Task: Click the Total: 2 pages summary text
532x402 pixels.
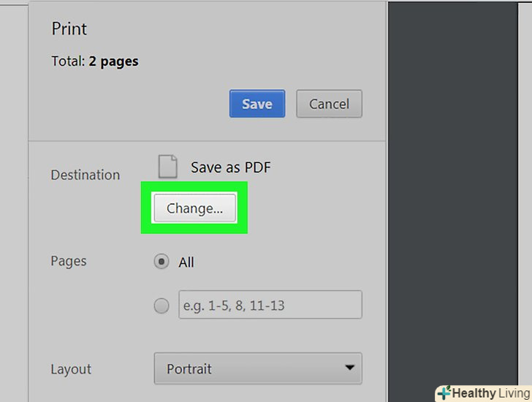Action: coord(95,61)
